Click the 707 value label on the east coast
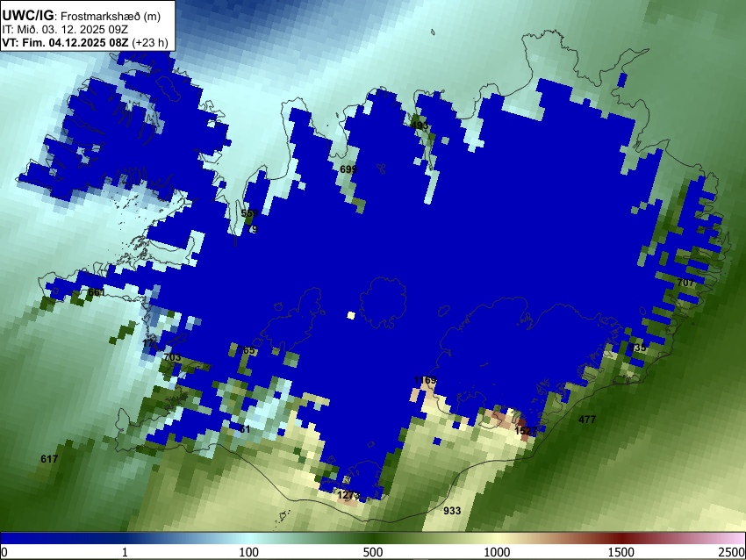The image size is (746, 560). click(x=685, y=283)
